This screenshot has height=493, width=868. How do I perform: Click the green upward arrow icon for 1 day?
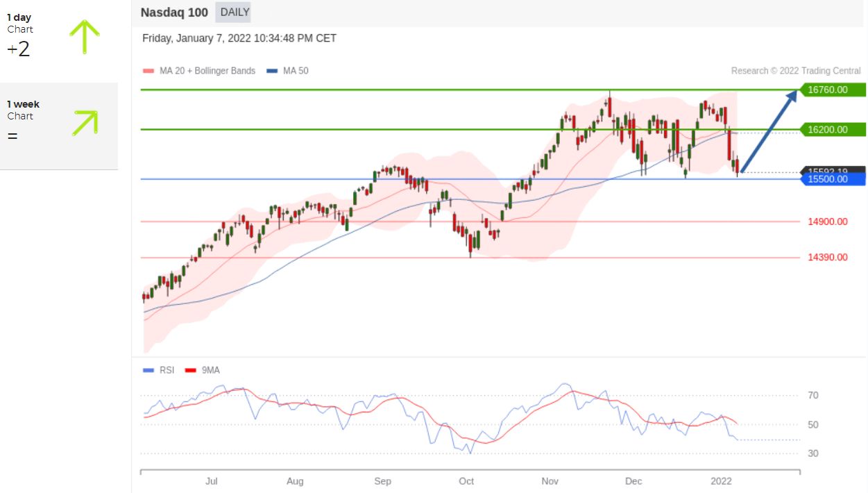coord(85,37)
